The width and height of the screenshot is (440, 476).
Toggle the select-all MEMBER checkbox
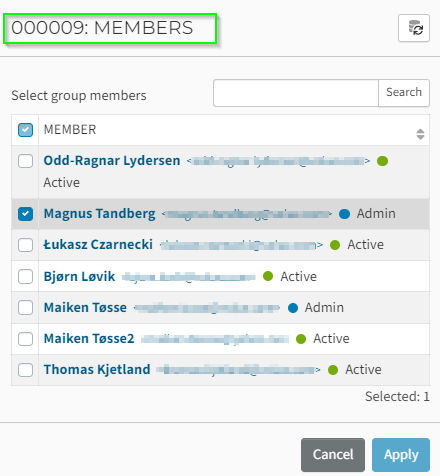pos(26,130)
